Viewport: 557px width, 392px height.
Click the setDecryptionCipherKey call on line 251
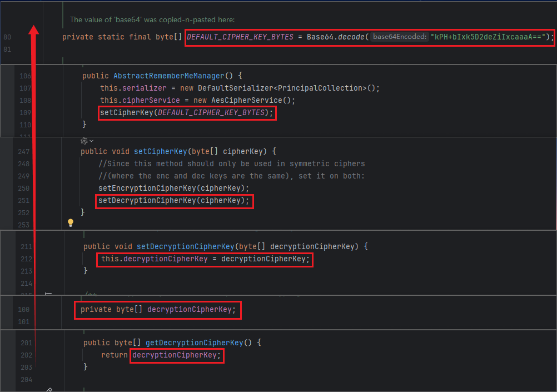click(x=146, y=200)
